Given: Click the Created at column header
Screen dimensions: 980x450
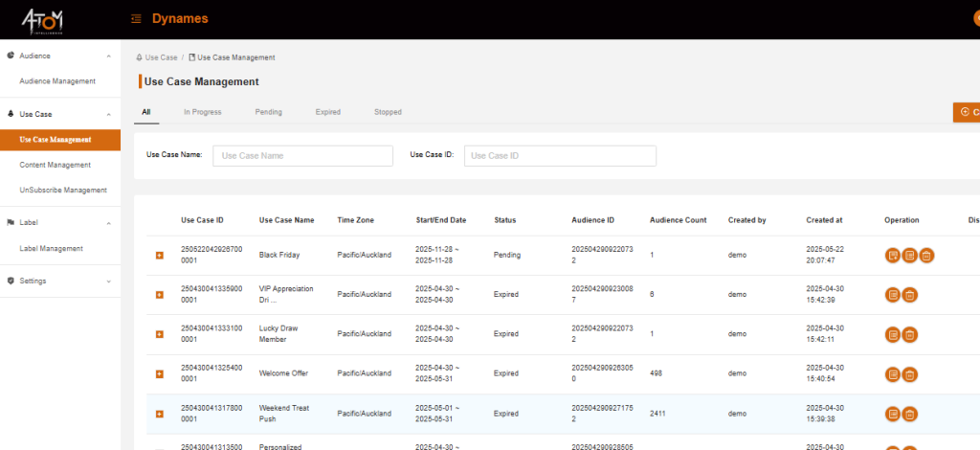Looking at the screenshot, I should pyautogui.click(x=824, y=220).
